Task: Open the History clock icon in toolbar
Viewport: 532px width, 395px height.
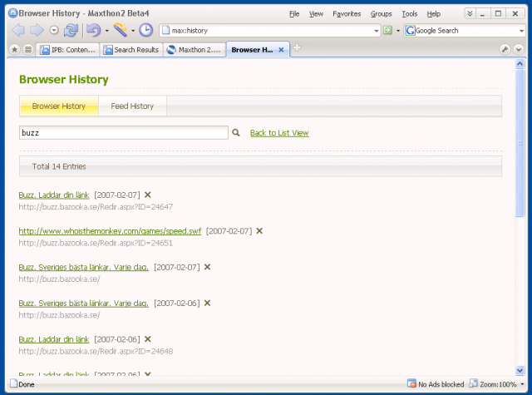Action: (145, 31)
